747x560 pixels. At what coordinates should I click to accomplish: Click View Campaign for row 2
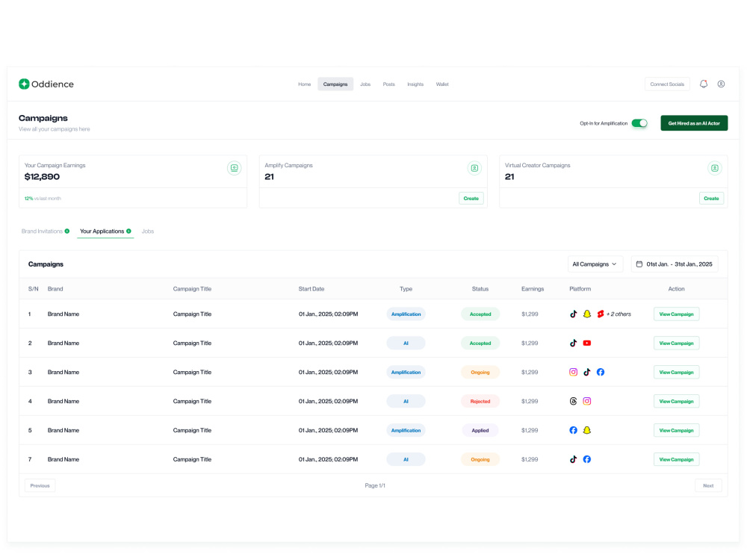pos(676,343)
